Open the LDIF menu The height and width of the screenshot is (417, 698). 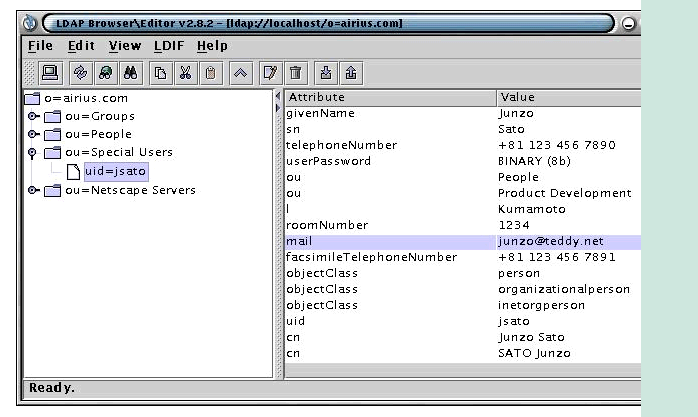[x=169, y=46]
